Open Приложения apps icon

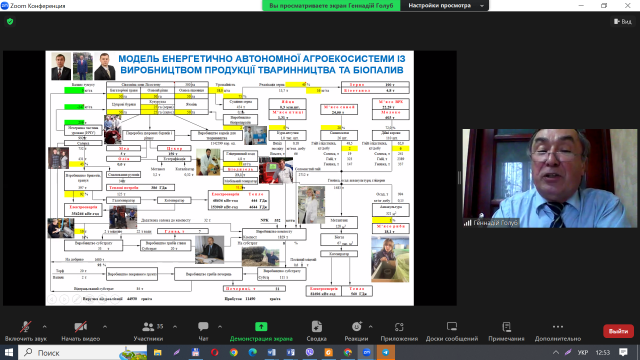click(x=399, y=327)
